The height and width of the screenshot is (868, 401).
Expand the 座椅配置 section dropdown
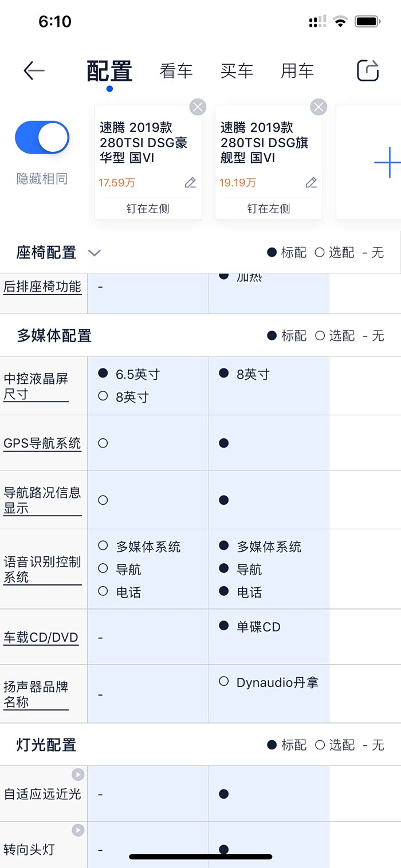pyautogui.click(x=95, y=253)
